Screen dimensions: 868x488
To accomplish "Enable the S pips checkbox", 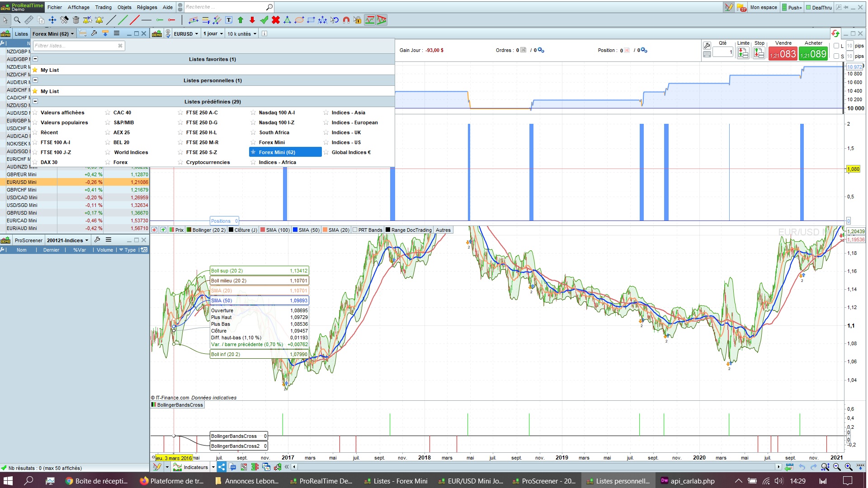I will tap(836, 56).
